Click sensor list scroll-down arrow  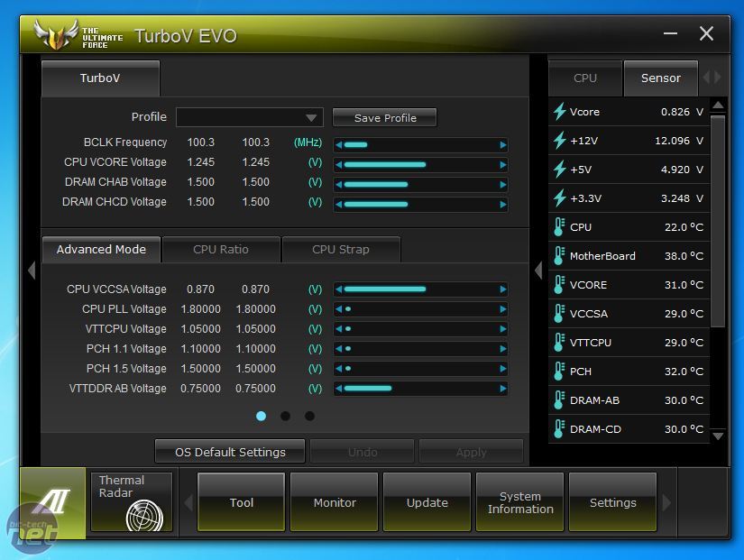pos(719,436)
